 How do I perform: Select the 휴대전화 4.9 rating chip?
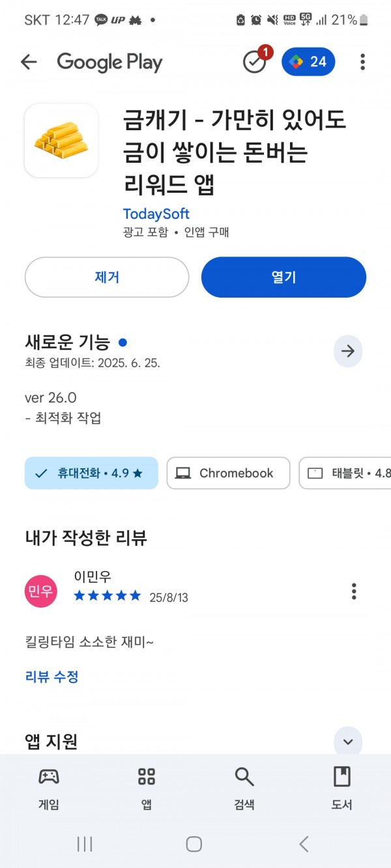pos(91,473)
